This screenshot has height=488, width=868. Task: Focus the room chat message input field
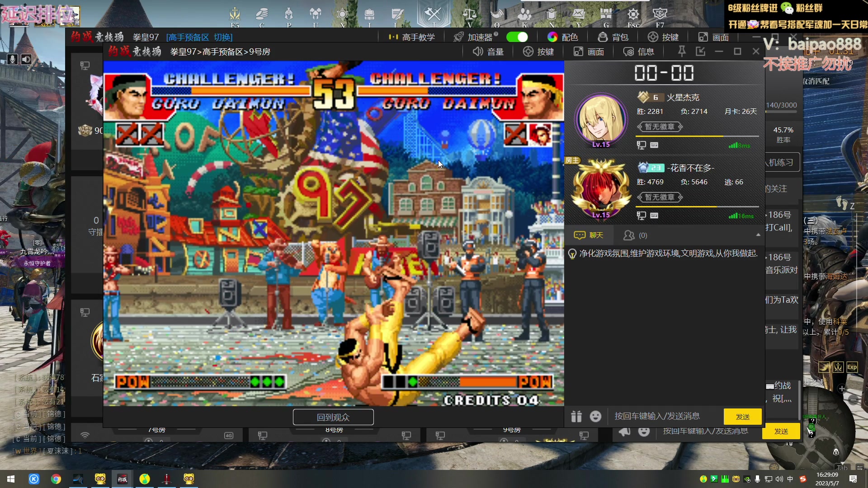[664, 416]
